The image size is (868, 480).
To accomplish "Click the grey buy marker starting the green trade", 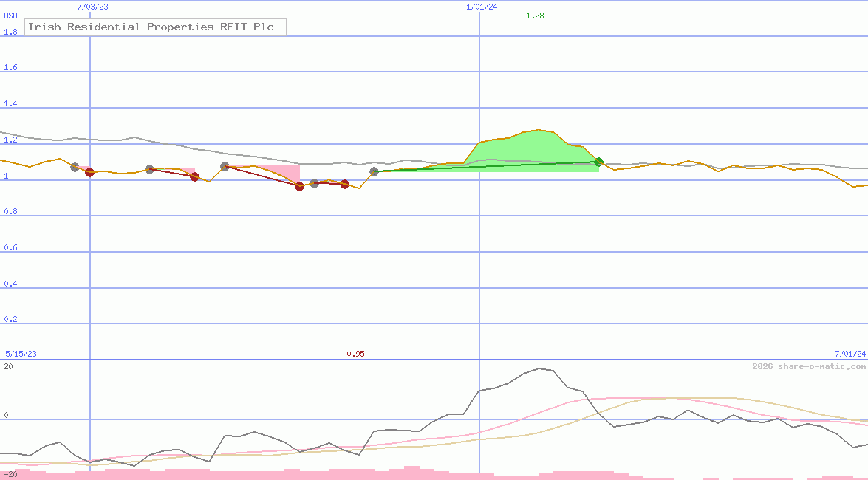I will click(x=375, y=171).
